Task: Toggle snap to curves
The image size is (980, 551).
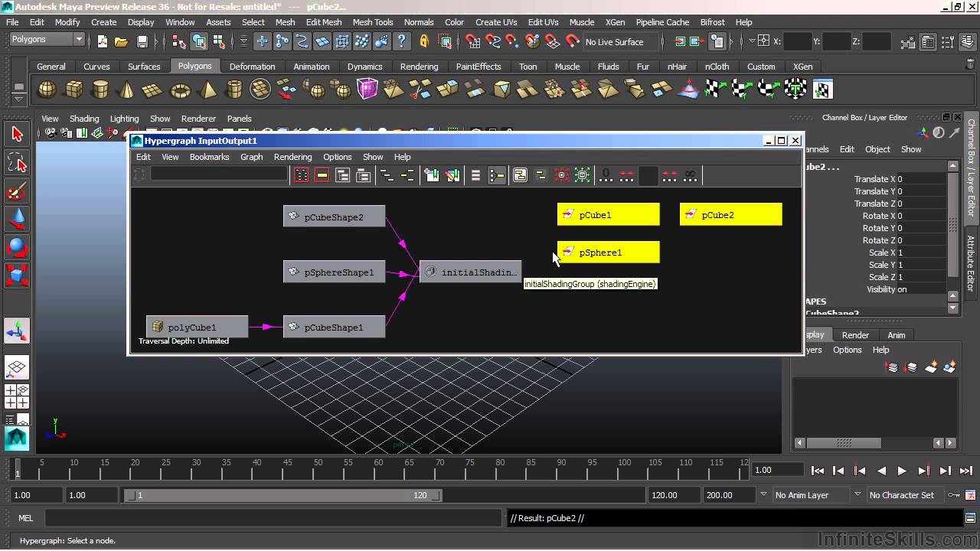Action: click(493, 41)
